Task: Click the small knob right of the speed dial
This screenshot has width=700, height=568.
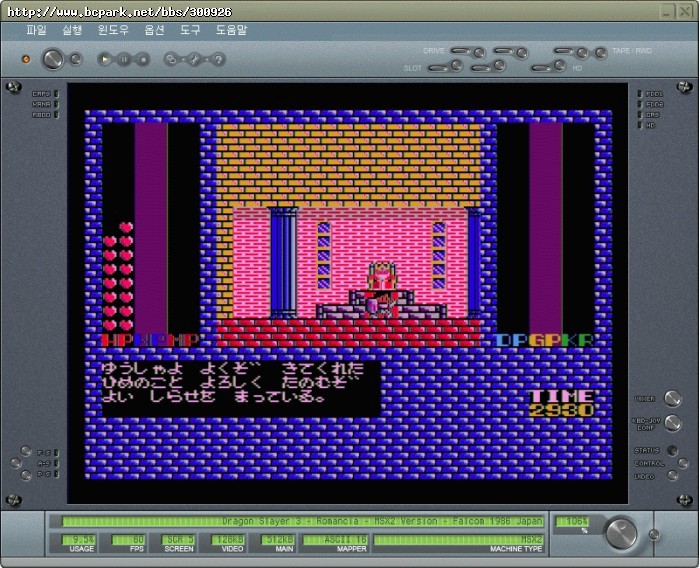Action: pyautogui.click(x=654, y=534)
